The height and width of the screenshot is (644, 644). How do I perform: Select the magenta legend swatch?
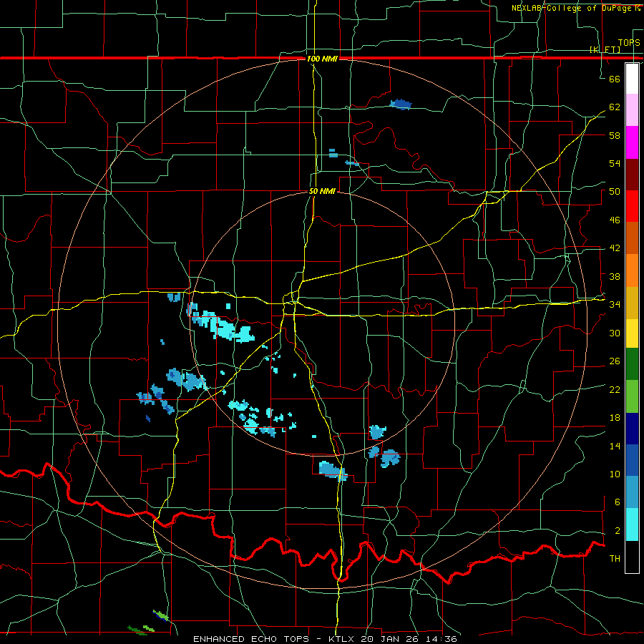[x=632, y=142]
